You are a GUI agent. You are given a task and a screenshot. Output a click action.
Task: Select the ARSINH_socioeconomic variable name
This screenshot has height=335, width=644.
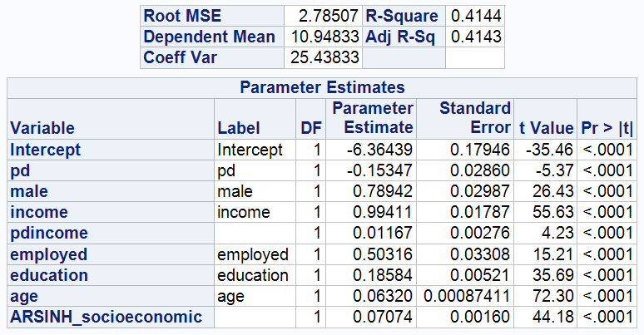(106, 316)
